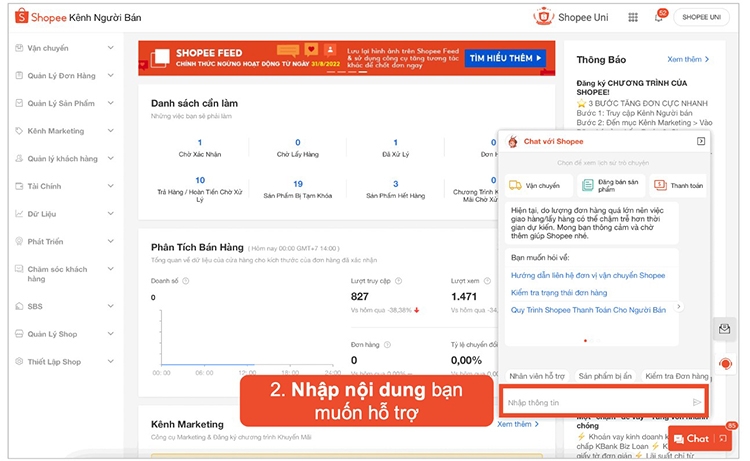The image size is (750, 461).
Task: Click the Shopee Uni text link
Action: click(x=583, y=17)
